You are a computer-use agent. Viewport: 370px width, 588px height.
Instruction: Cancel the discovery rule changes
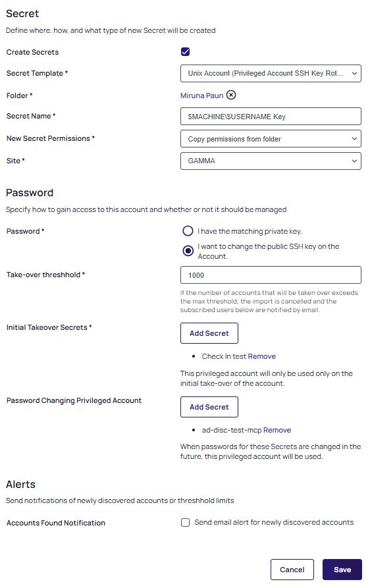click(x=292, y=570)
